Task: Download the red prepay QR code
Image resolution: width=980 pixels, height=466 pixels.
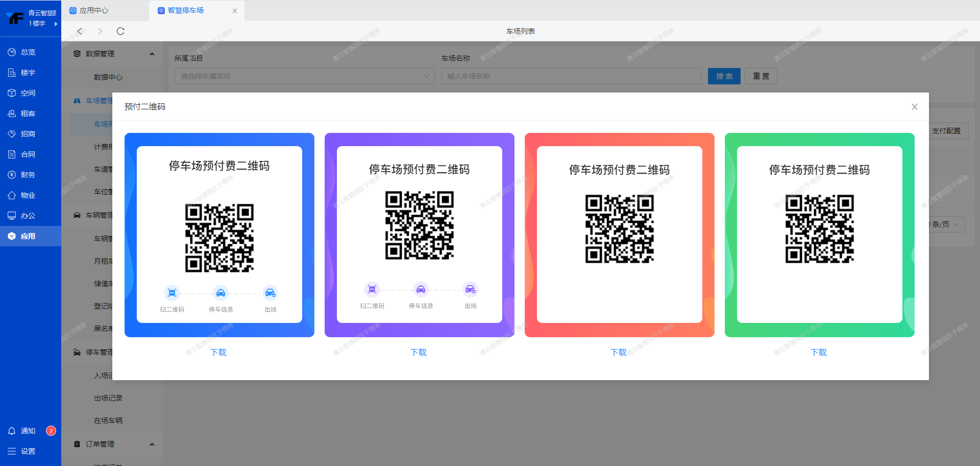Action: point(619,353)
